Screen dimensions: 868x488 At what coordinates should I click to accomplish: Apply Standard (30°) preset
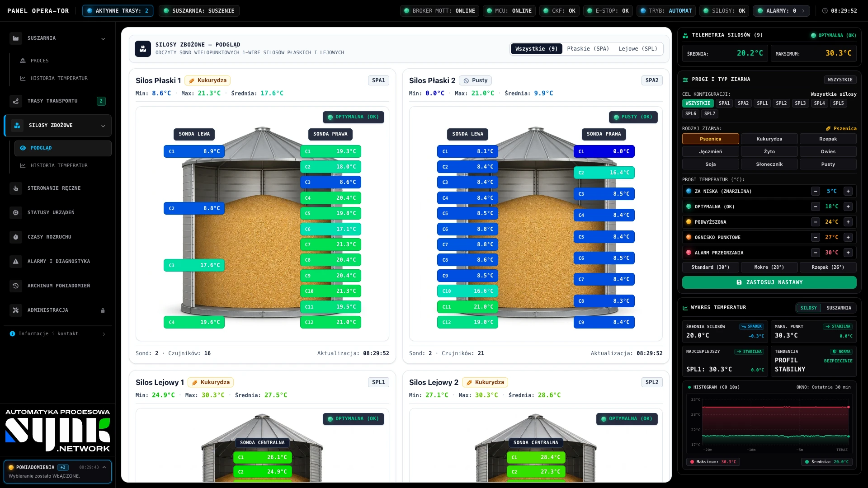710,267
